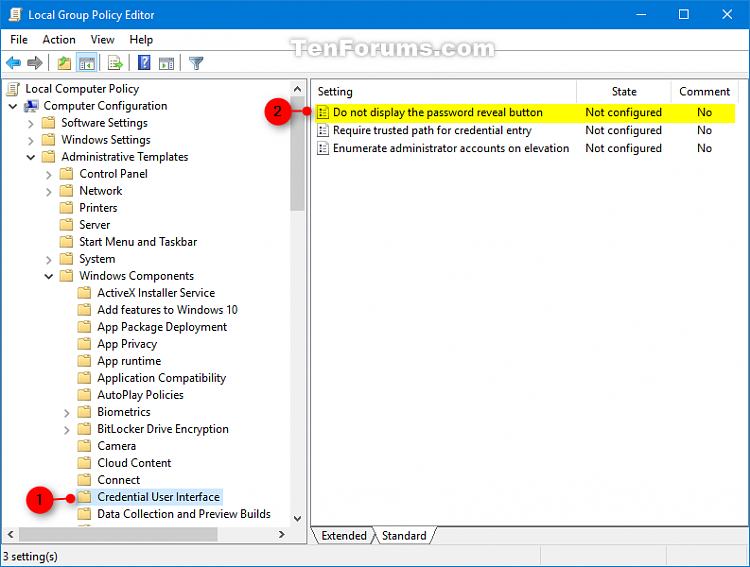Select 'Data Collection and Preview Builds' item
Screen dimensions: 750x567
pos(184,514)
